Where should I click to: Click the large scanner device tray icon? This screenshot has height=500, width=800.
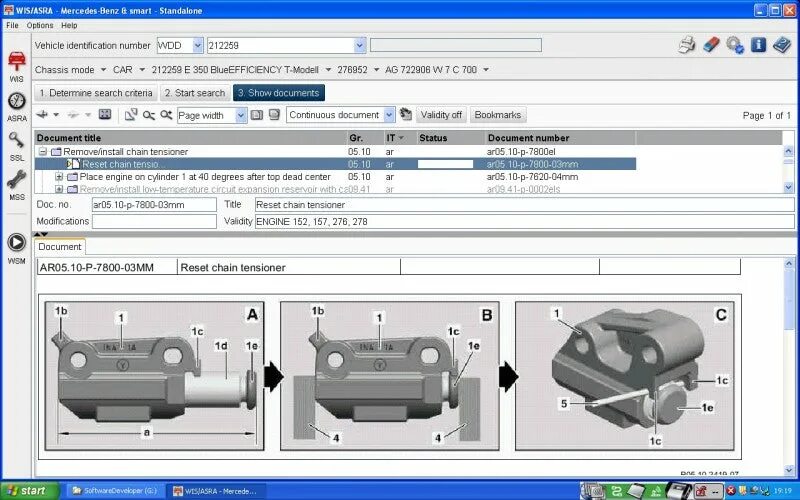coord(679,491)
